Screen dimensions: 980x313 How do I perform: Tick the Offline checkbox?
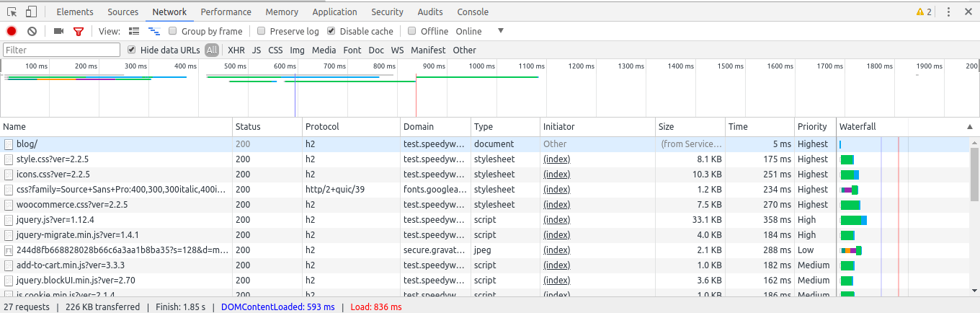[412, 31]
